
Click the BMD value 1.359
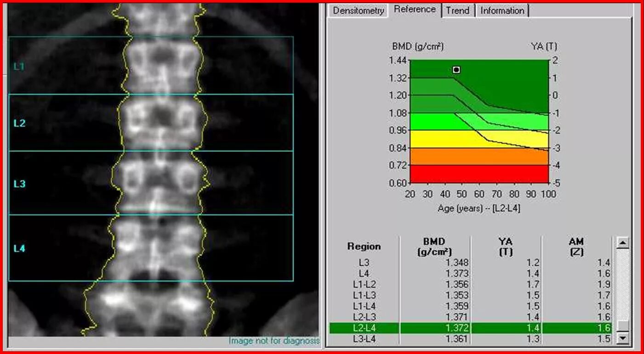pos(457,306)
